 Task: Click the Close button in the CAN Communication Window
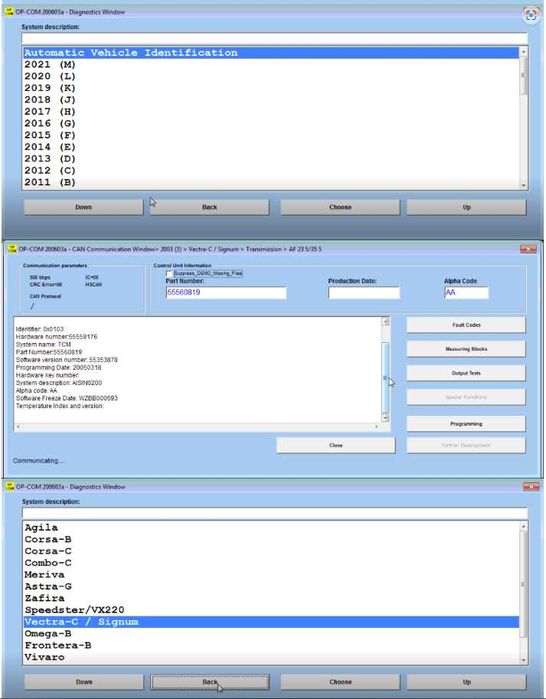point(336,445)
